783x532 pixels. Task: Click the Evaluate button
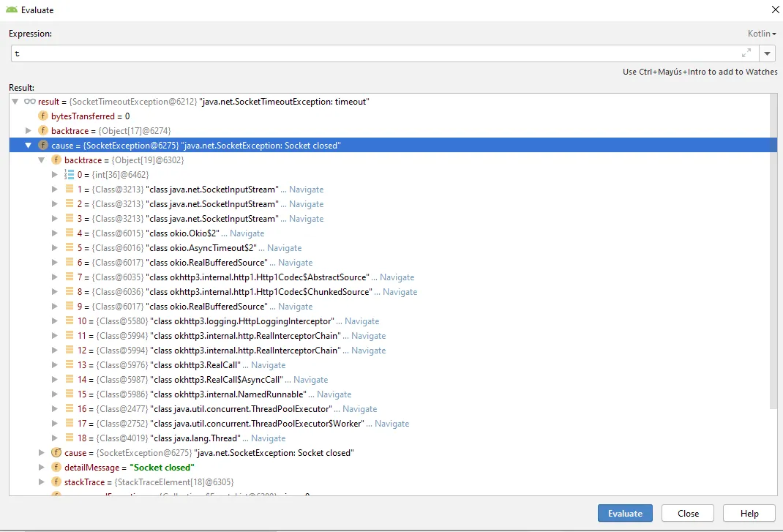point(625,513)
